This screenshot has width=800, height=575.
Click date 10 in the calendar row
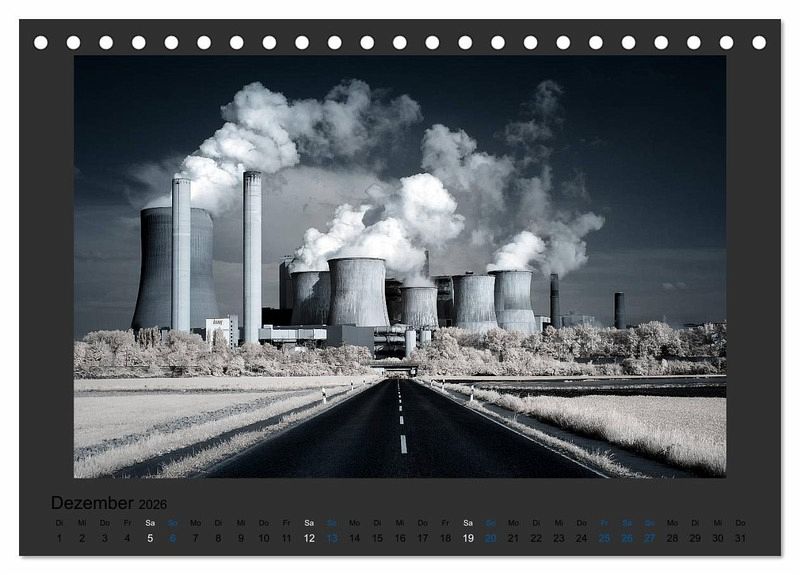click(x=264, y=538)
